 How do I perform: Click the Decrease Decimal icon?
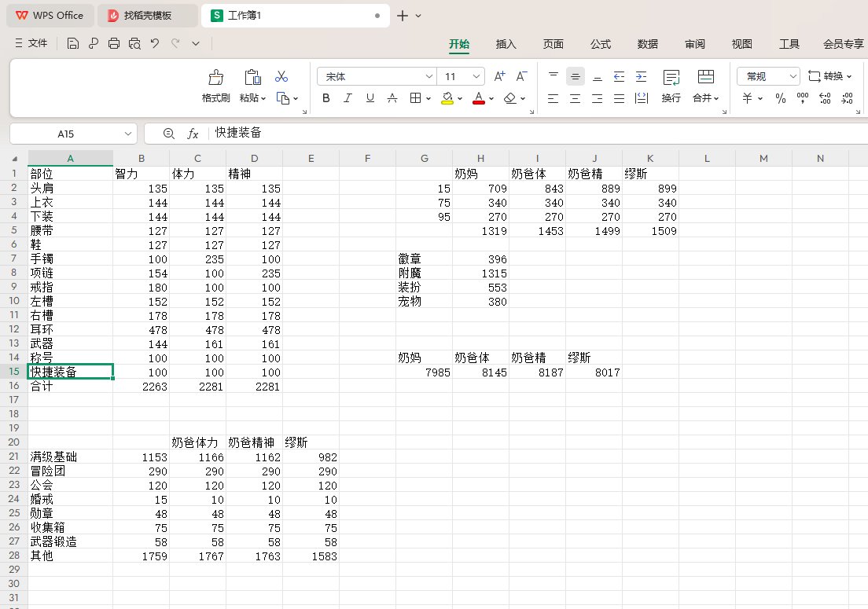(x=847, y=98)
